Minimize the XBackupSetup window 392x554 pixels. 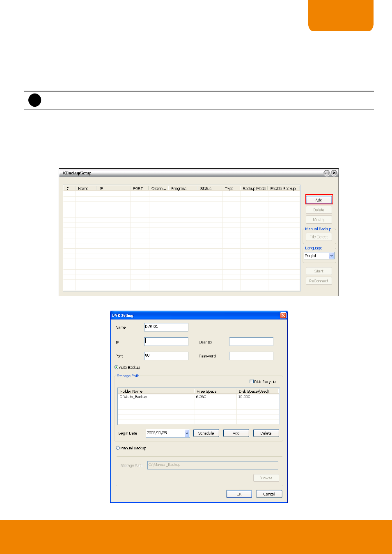(326, 173)
